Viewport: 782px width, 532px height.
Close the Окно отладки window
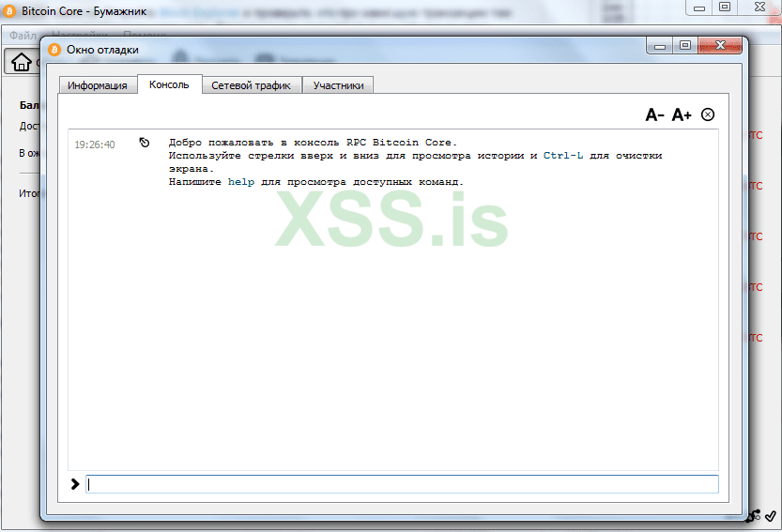pyautogui.click(x=720, y=45)
